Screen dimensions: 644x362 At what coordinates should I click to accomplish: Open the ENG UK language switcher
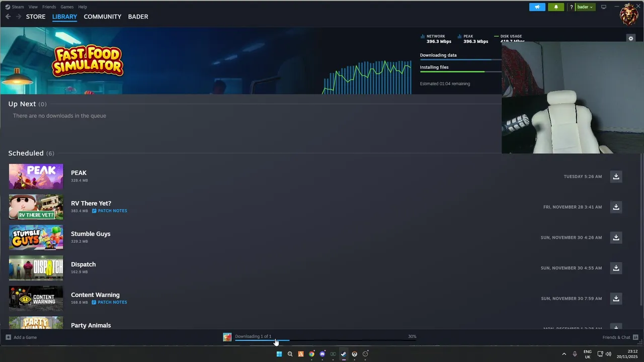pyautogui.click(x=588, y=354)
